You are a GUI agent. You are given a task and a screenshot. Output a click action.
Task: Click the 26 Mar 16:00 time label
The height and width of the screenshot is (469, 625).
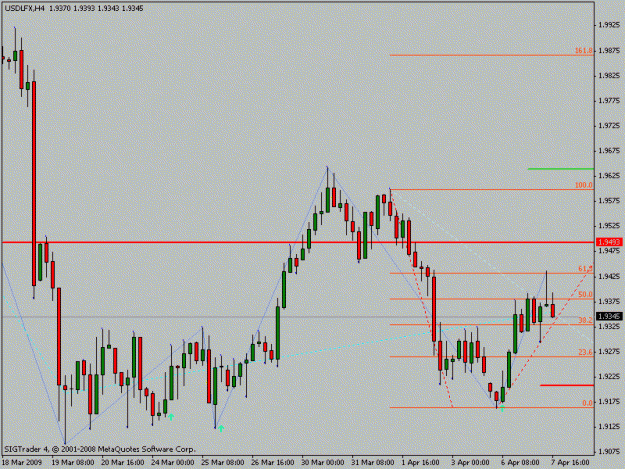pos(272,462)
